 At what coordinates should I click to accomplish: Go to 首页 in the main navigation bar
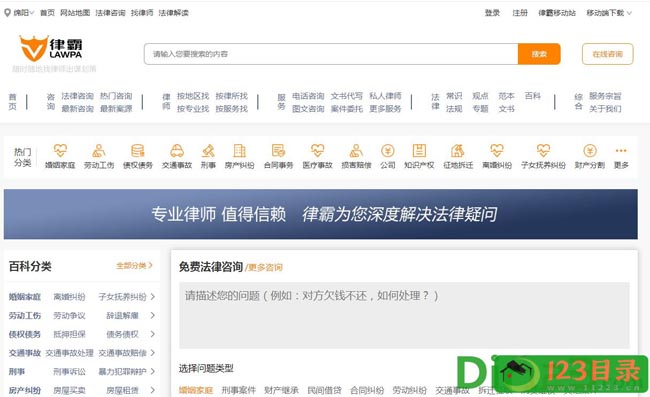click(x=12, y=102)
